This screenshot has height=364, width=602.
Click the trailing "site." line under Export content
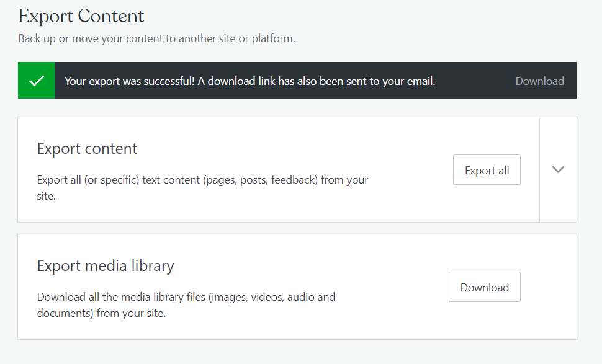tap(47, 196)
